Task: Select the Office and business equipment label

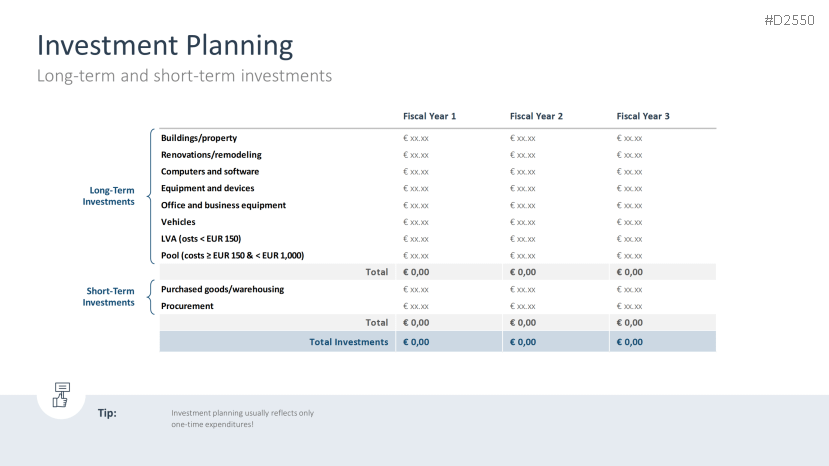Action: click(x=223, y=205)
